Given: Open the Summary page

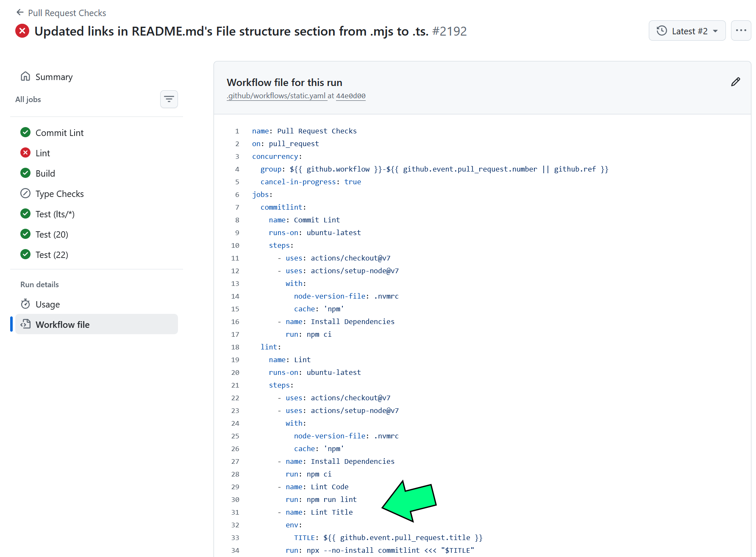Looking at the screenshot, I should coord(97,77).
